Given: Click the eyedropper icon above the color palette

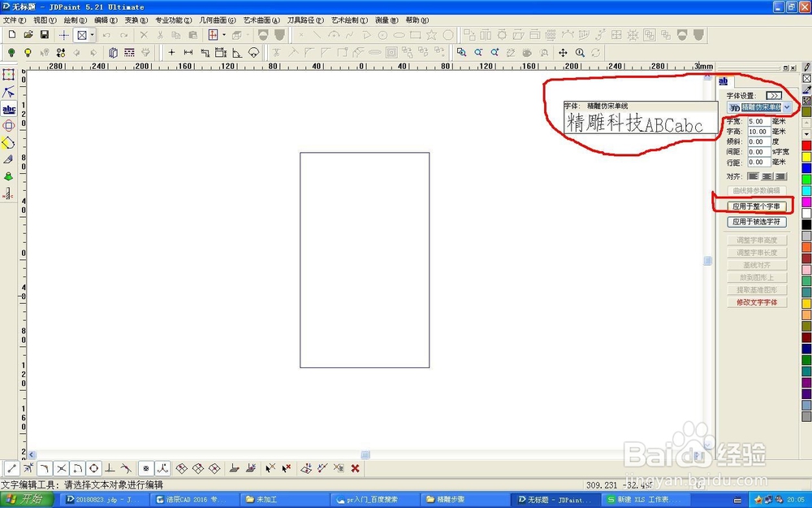Looking at the screenshot, I should (x=807, y=89).
